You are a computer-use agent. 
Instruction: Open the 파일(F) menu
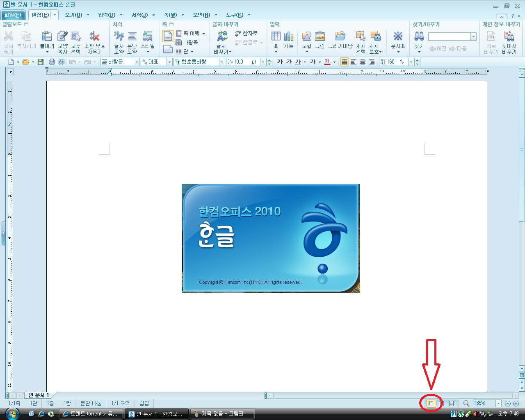13,15
